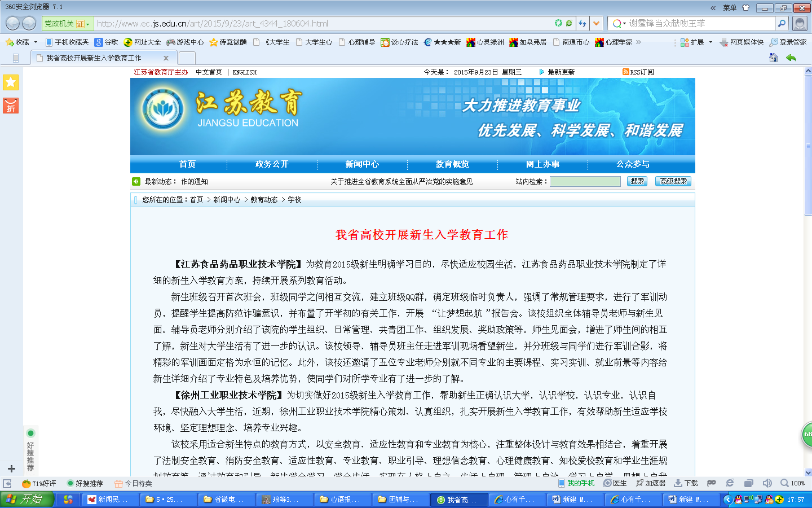Click the yellow star favorites sidebar icon
The image size is (812, 508).
[x=11, y=82]
